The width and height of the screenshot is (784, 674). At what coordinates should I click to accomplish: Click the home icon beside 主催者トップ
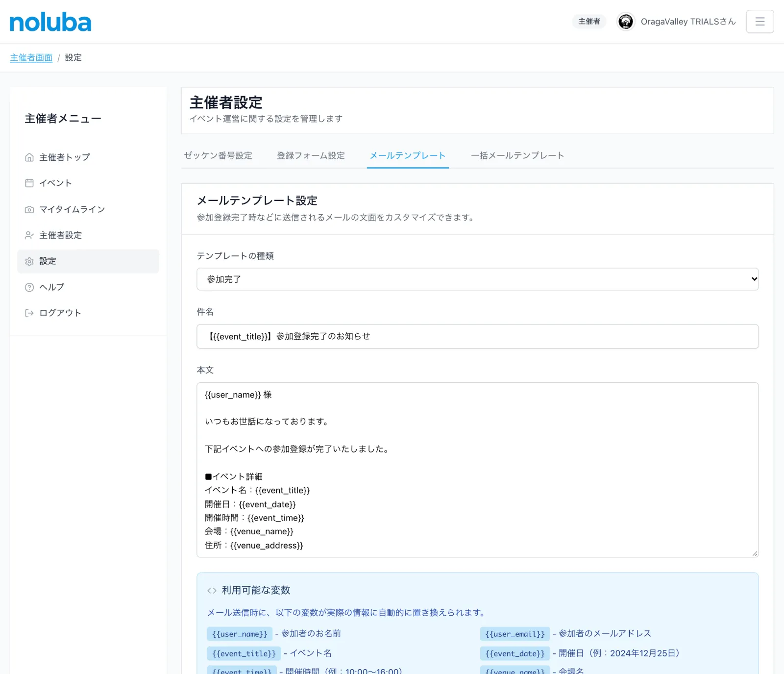point(29,157)
